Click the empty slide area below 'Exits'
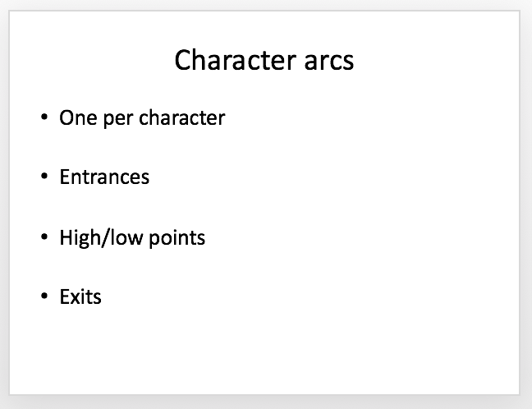 pyautogui.click(x=264, y=350)
